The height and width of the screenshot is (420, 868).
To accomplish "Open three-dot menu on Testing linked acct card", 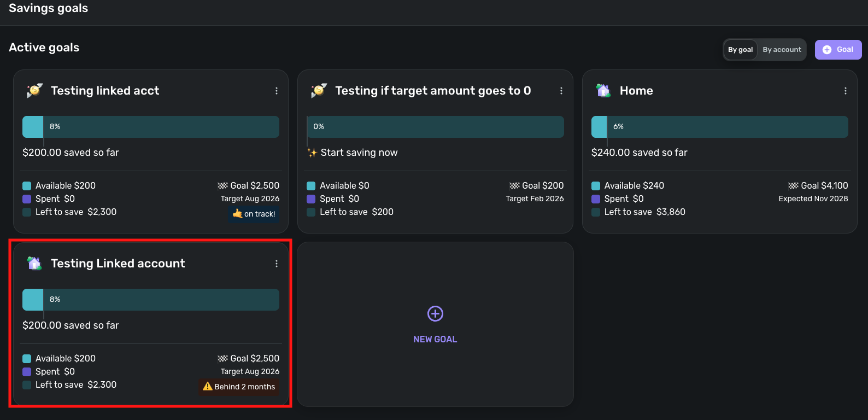I will click(x=277, y=91).
